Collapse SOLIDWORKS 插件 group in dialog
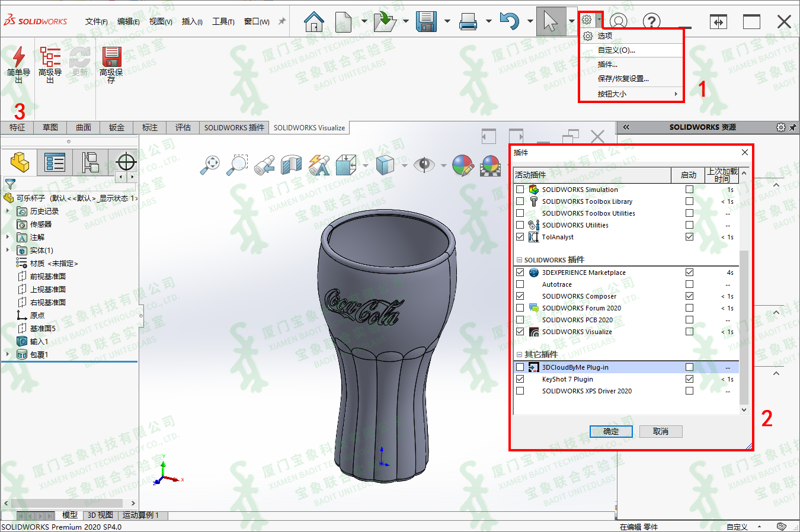Viewport: 800px width, 532px height. pos(520,260)
